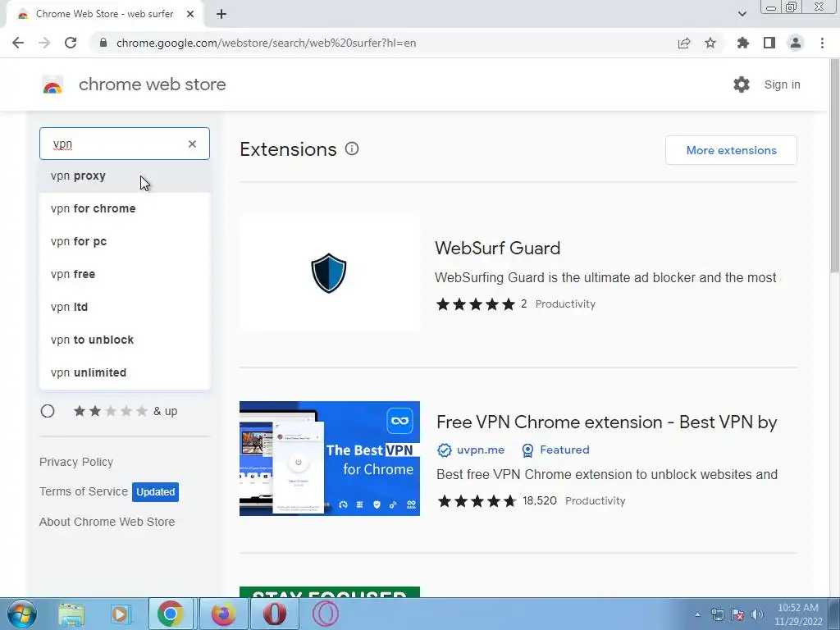Open the pink Opera GX taskbar icon

(325, 614)
